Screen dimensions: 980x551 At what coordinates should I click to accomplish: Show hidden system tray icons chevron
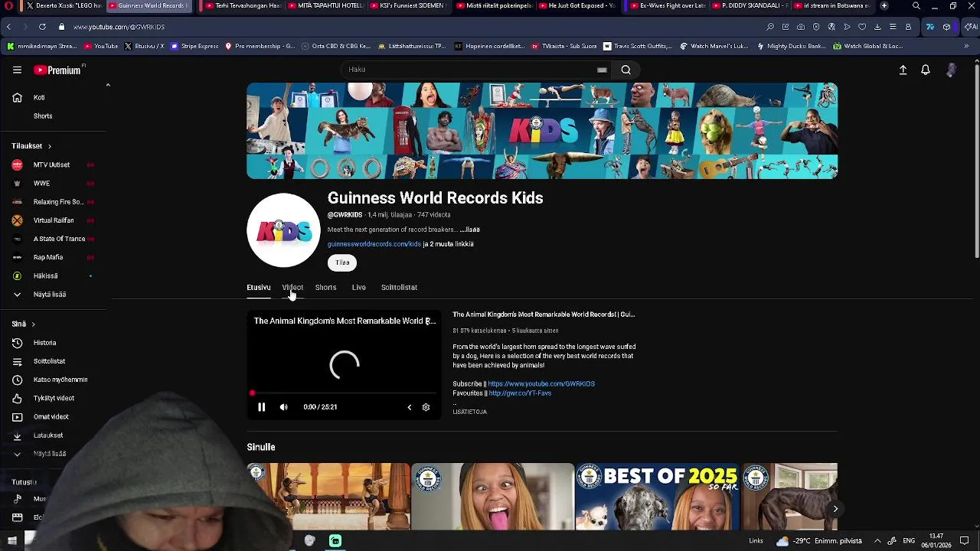tap(877, 541)
